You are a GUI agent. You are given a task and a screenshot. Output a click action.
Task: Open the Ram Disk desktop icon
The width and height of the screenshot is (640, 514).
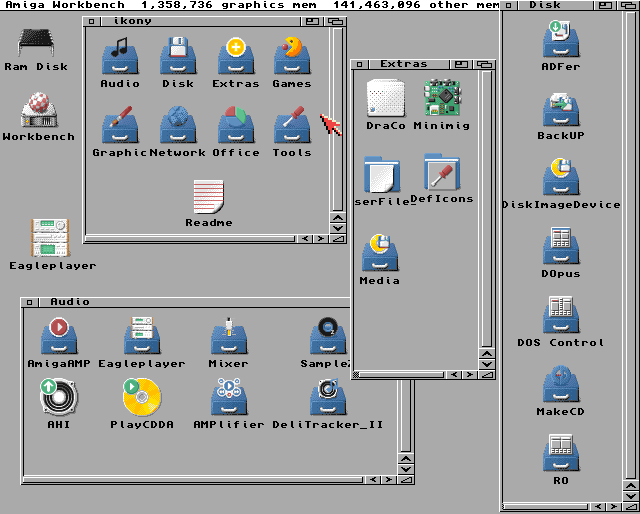[x=37, y=45]
